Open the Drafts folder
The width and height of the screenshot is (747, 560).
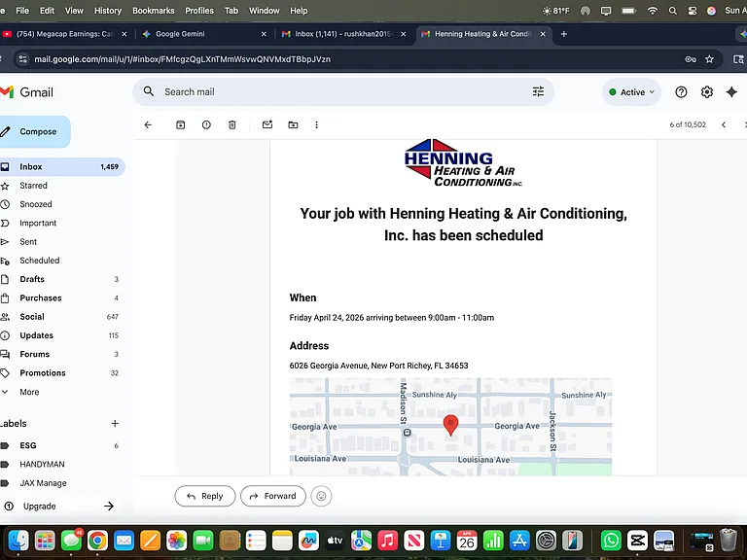coord(62,279)
